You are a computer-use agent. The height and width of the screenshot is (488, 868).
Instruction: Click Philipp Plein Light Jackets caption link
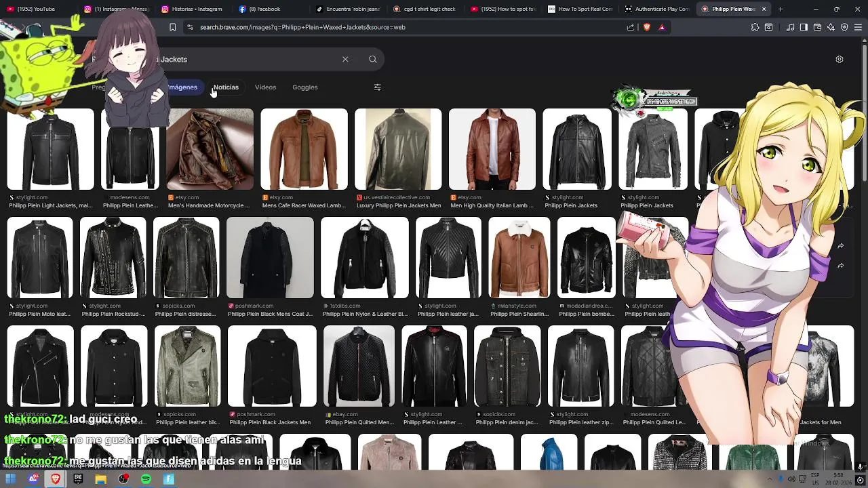tap(51, 205)
